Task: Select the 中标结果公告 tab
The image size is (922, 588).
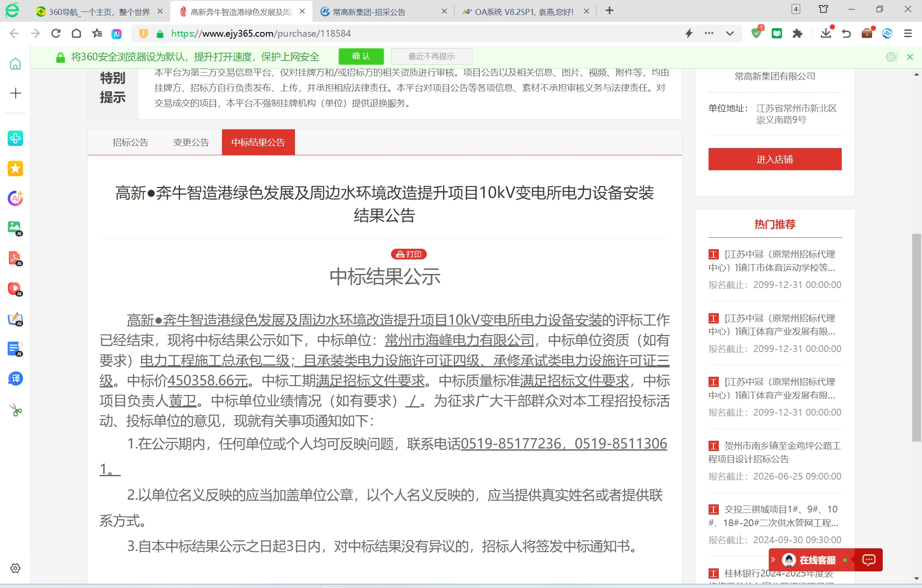Action: click(x=258, y=142)
